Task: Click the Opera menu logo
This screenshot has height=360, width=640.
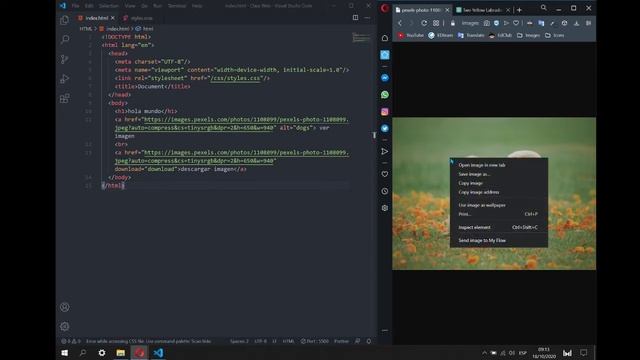Action: 384,8
